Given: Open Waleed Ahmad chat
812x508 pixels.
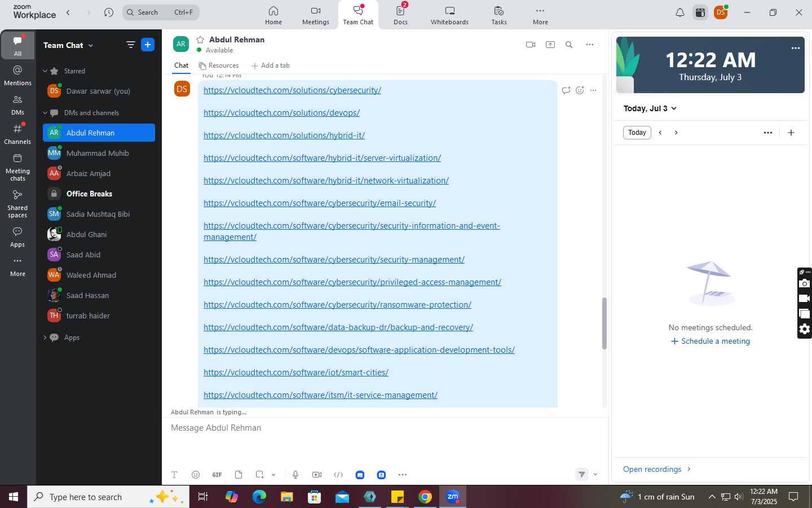Looking at the screenshot, I should click(99, 275).
